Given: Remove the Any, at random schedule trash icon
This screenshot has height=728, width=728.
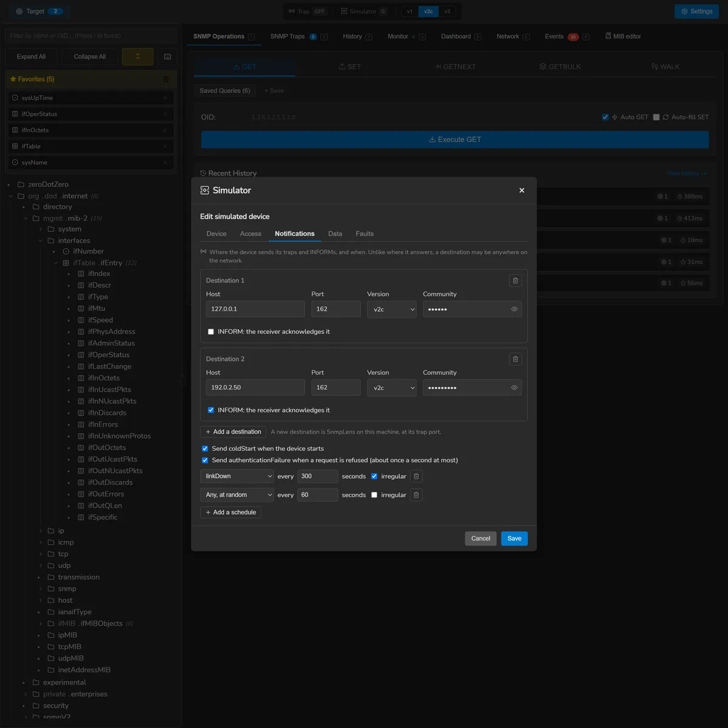Looking at the screenshot, I should click(416, 495).
